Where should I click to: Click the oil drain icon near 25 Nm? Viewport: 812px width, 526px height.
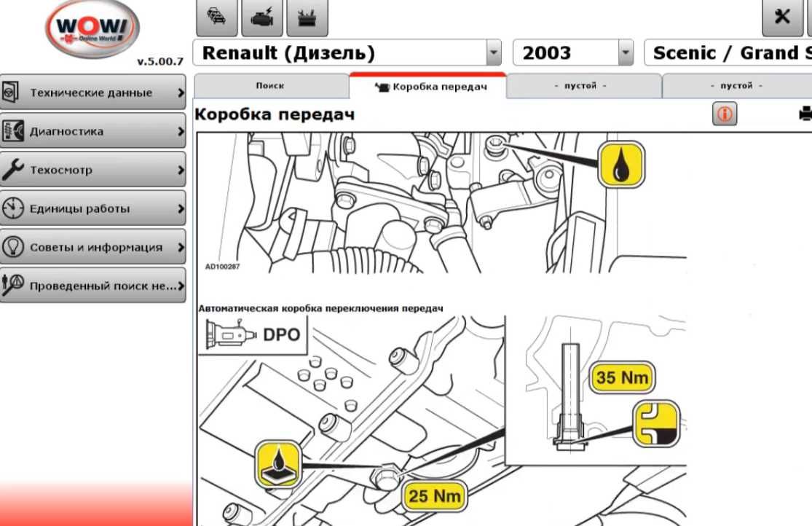[x=279, y=464]
